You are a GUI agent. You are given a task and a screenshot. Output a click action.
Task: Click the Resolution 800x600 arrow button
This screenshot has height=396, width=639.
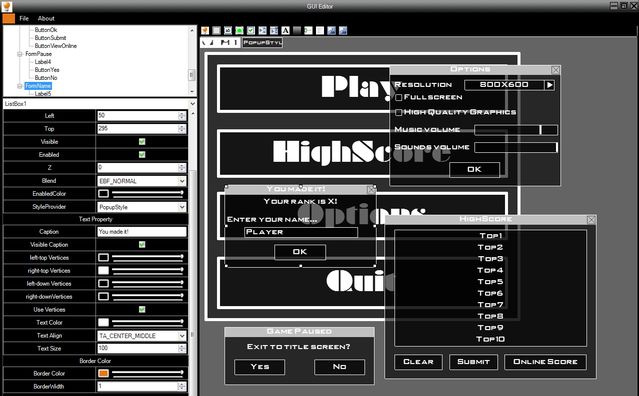tap(549, 85)
